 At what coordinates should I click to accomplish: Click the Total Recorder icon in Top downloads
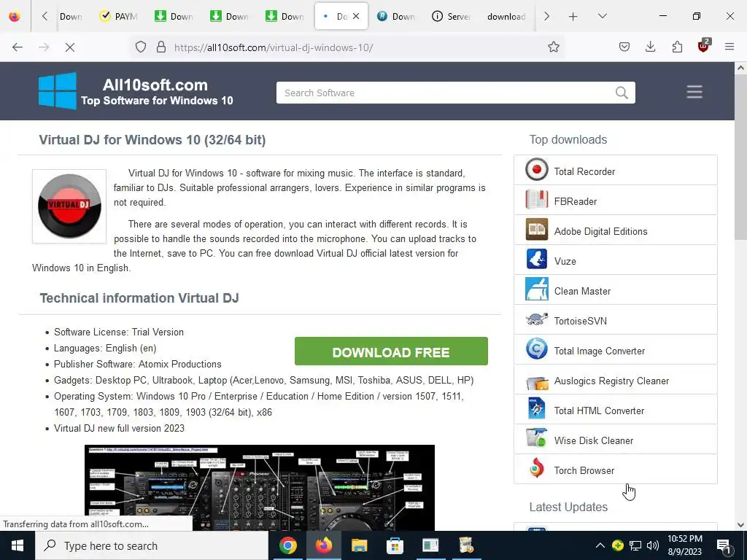coord(536,170)
